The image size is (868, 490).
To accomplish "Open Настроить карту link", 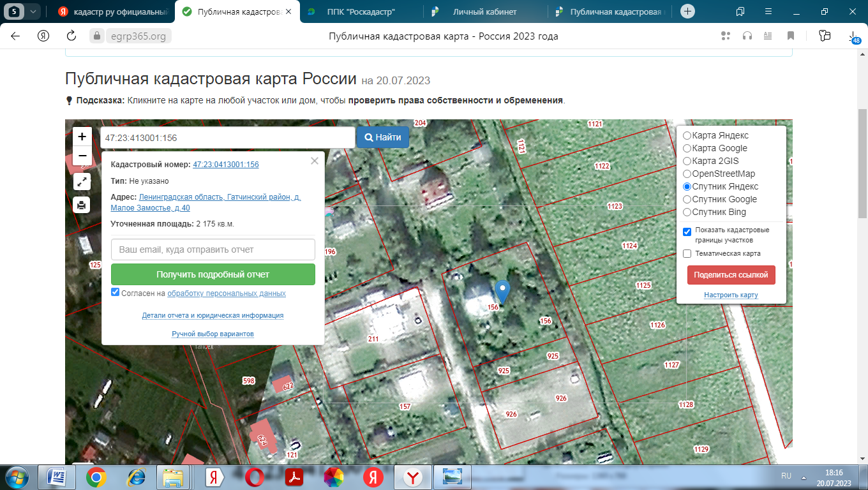I will coord(731,295).
